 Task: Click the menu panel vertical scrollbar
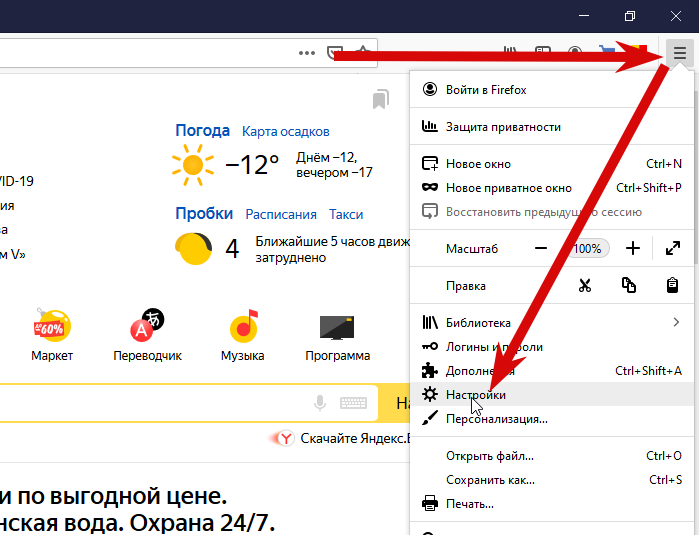point(696,178)
